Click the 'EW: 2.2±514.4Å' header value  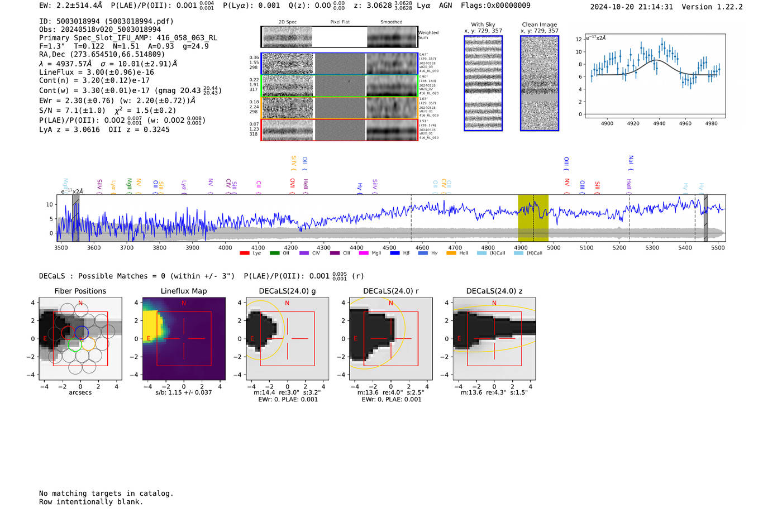pyautogui.click(x=71, y=6)
